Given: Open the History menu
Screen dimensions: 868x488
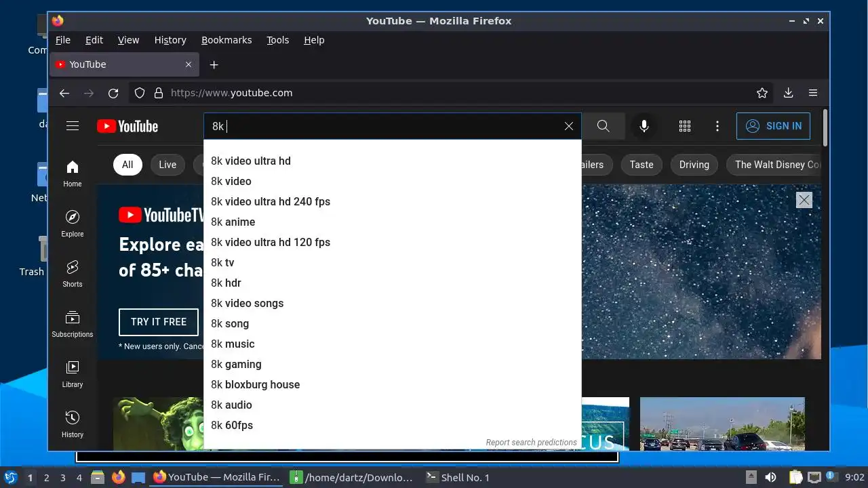Looking at the screenshot, I should pos(170,40).
